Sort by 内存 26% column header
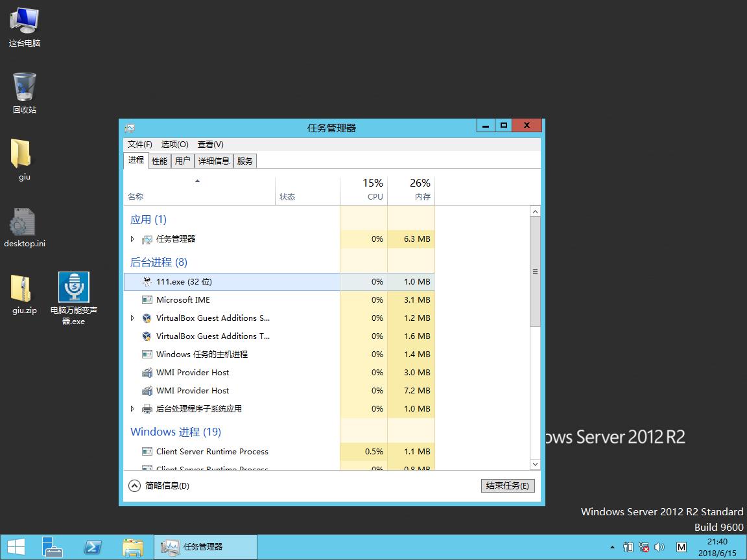Image resolution: width=747 pixels, height=560 pixels. point(411,191)
